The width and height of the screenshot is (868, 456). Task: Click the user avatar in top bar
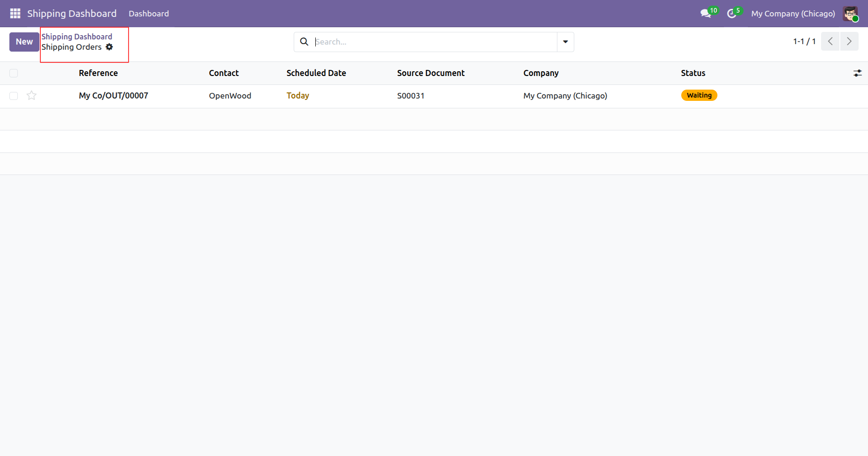[x=850, y=14]
